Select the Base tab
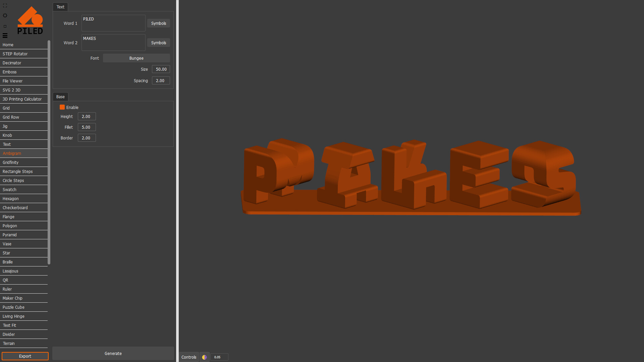Viewport: 644px width, 362px height. point(60,97)
